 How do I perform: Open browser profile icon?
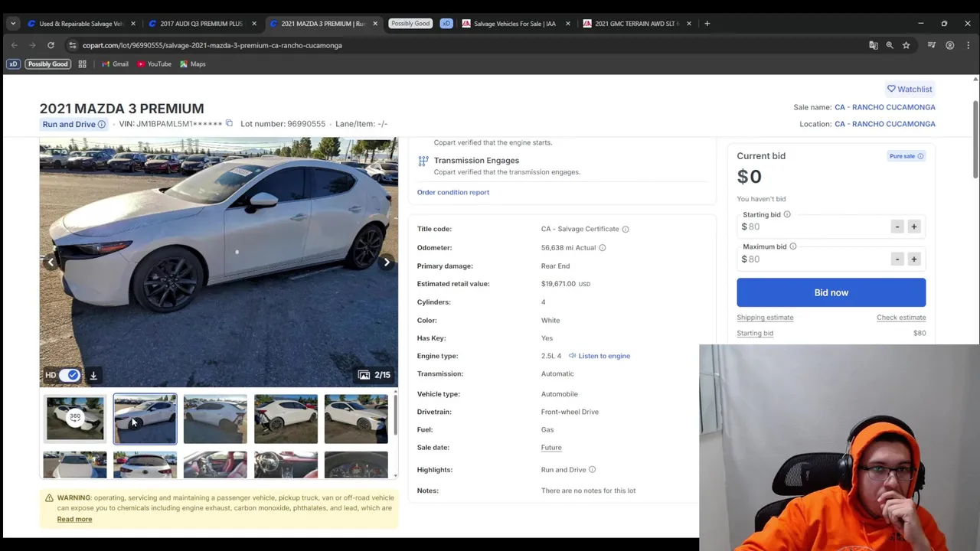click(x=950, y=45)
